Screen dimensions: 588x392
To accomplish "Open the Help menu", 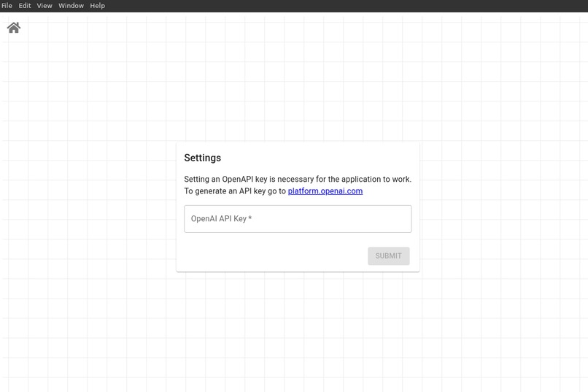I will [98, 6].
